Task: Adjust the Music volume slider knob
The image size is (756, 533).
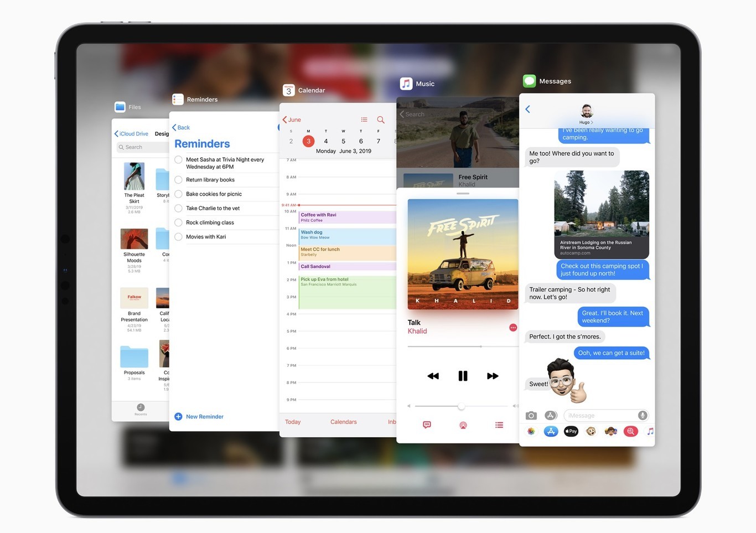Action: coord(461,406)
